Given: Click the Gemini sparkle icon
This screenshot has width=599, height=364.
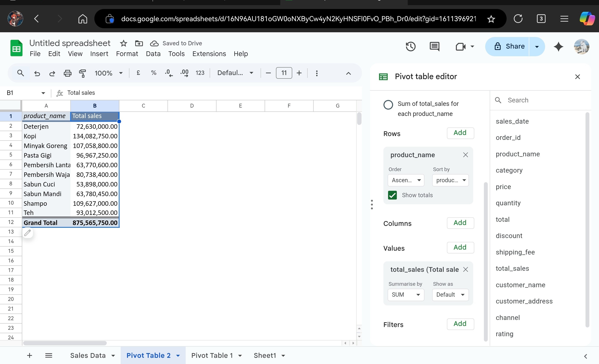Looking at the screenshot, I should click(x=558, y=46).
